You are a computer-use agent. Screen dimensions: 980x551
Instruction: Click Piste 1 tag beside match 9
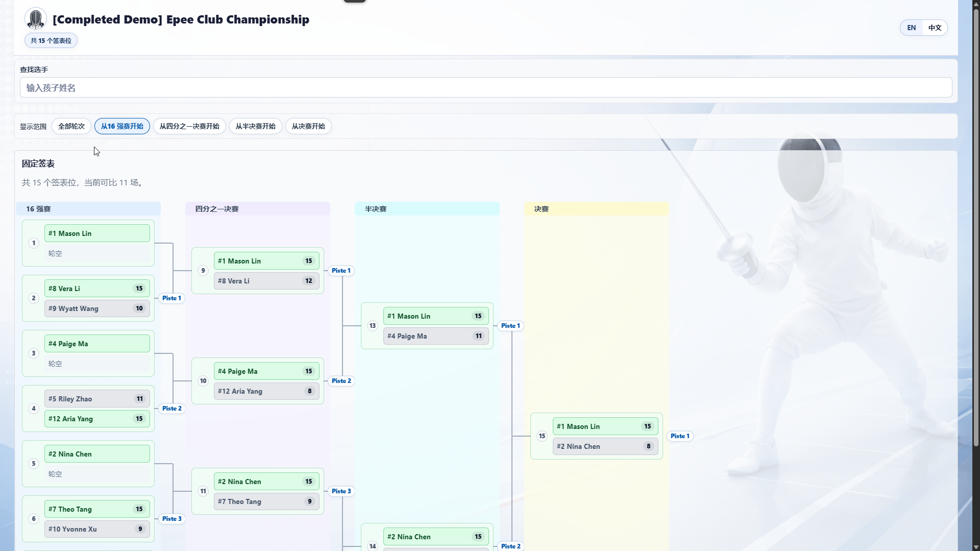341,271
